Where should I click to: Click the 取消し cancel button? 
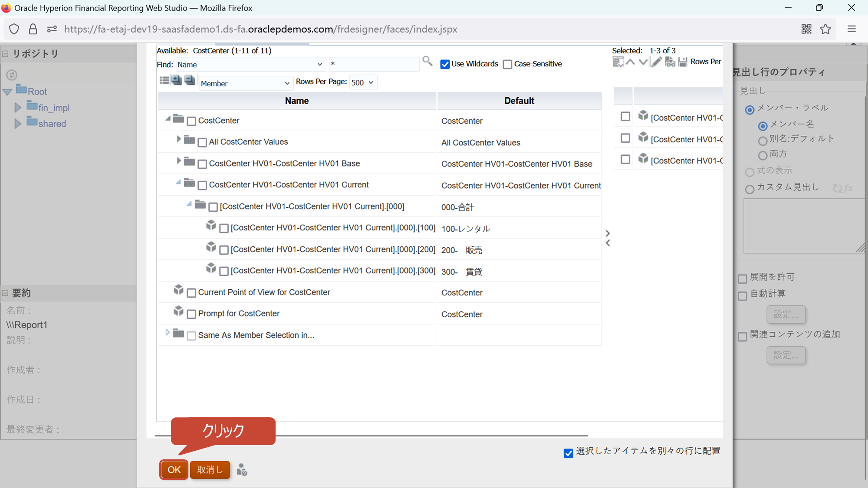pos(210,470)
